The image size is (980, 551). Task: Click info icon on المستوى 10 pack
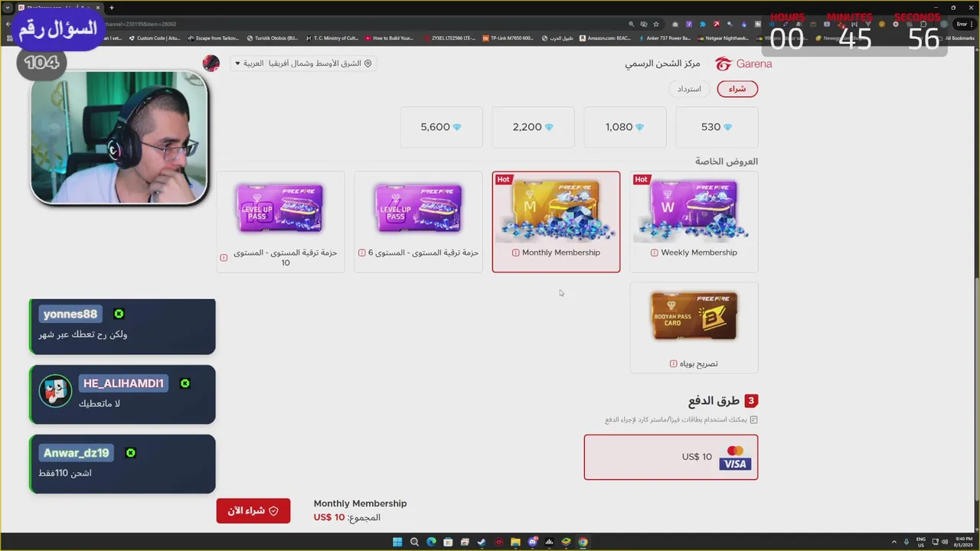pyautogui.click(x=224, y=258)
